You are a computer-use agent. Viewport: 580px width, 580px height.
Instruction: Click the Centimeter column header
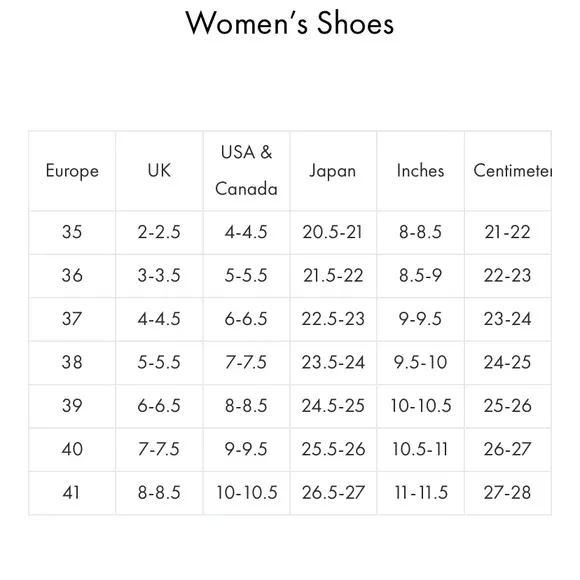[508, 171]
